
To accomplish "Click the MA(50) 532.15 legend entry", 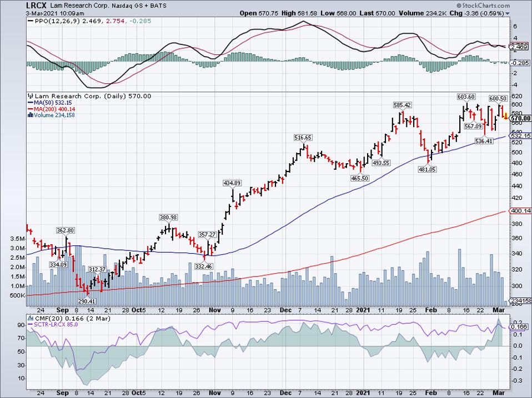I will (x=53, y=103).
